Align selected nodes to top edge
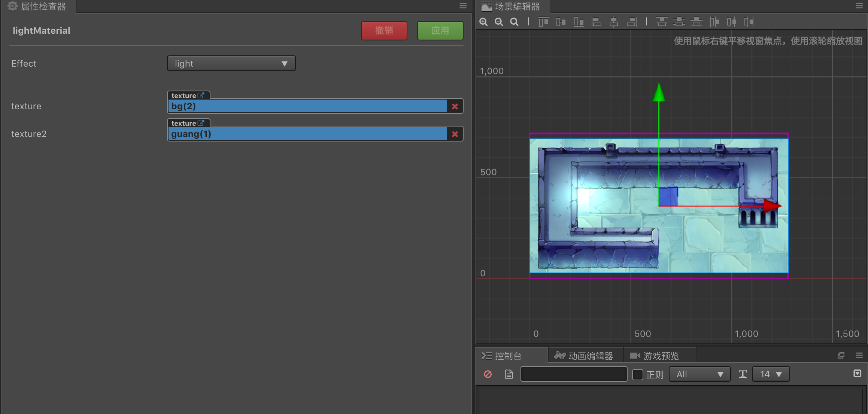The width and height of the screenshot is (868, 414). pos(543,22)
